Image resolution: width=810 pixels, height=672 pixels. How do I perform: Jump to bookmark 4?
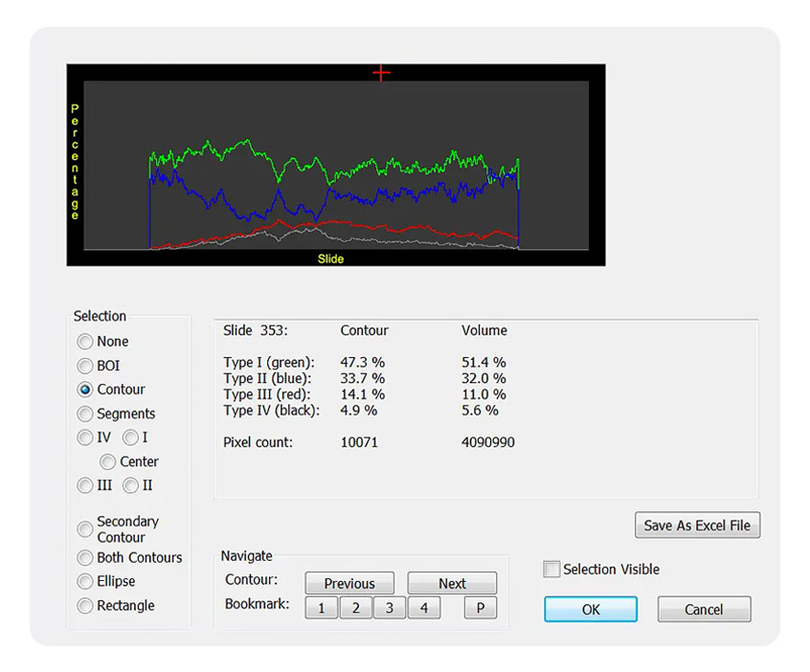click(424, 608)
